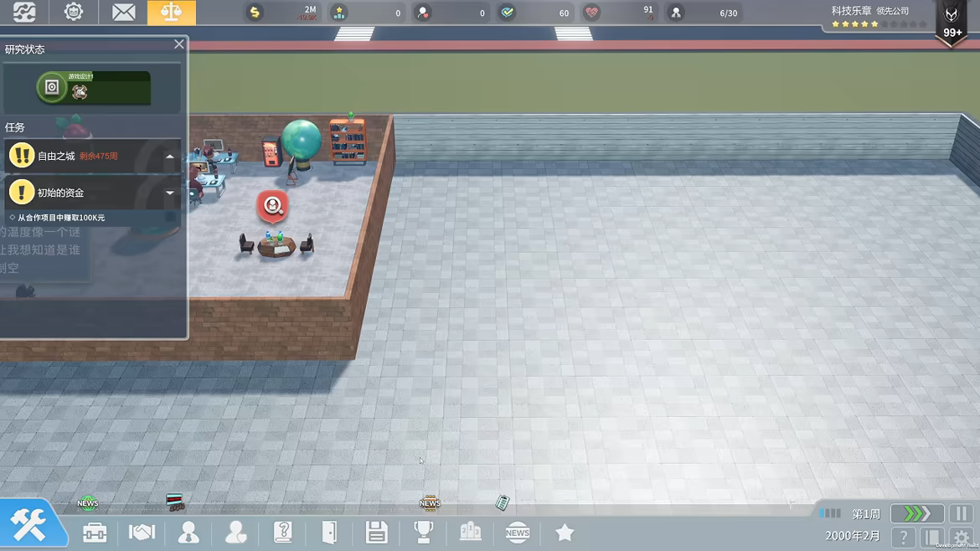
Task: Click the 从合作项目中赚取100K元 objective
Action: [x=61, y=218]
